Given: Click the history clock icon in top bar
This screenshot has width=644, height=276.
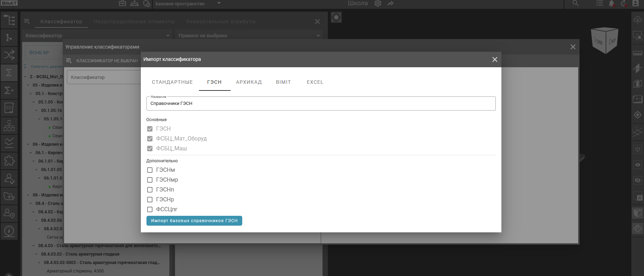Looking at the screenshot, I should click(x=624, y=4).
